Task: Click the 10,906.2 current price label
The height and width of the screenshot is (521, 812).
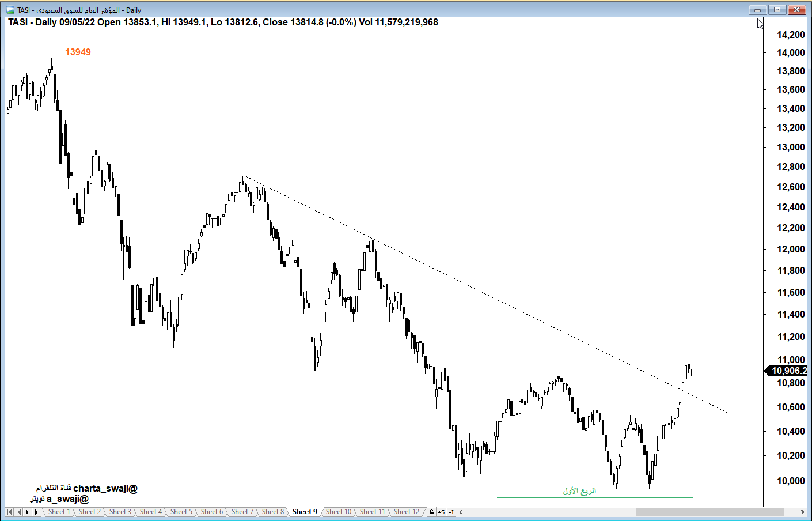Action: [x=788, y=371]
